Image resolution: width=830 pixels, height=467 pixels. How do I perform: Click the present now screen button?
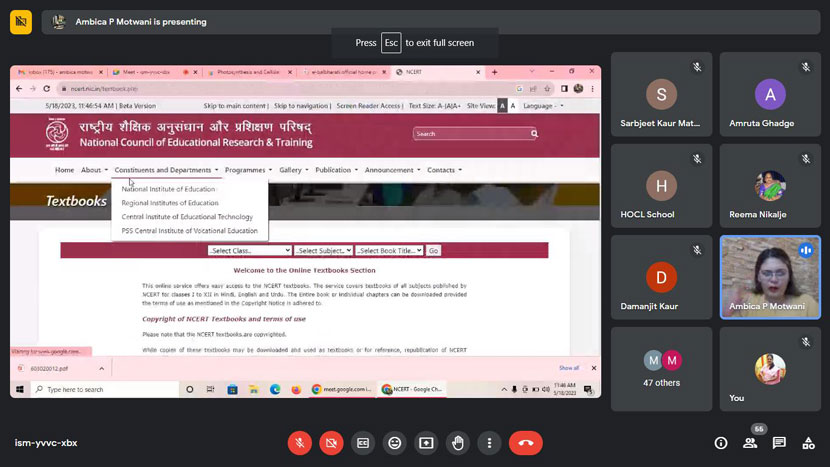pyautogui.click(x=426, y=443)
